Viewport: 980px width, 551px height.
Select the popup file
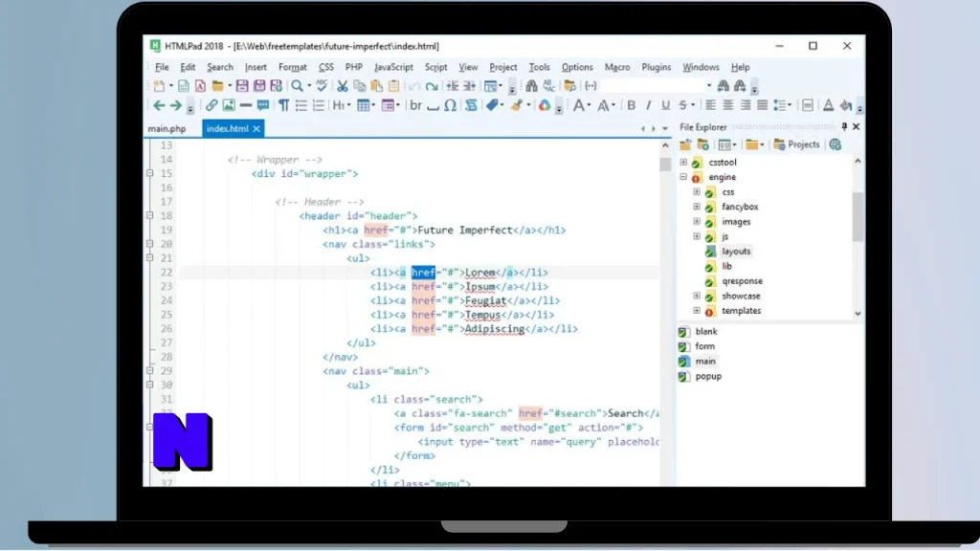click(x=708, y=376)
